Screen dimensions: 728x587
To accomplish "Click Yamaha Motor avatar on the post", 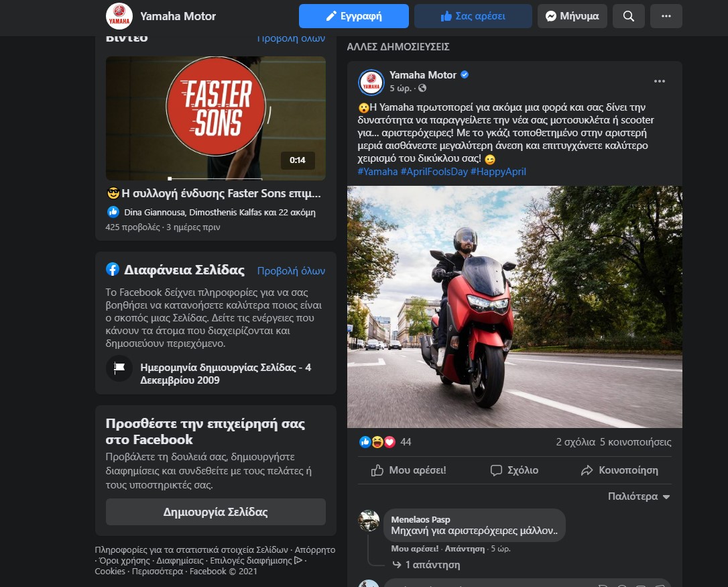I will point(371,83).
